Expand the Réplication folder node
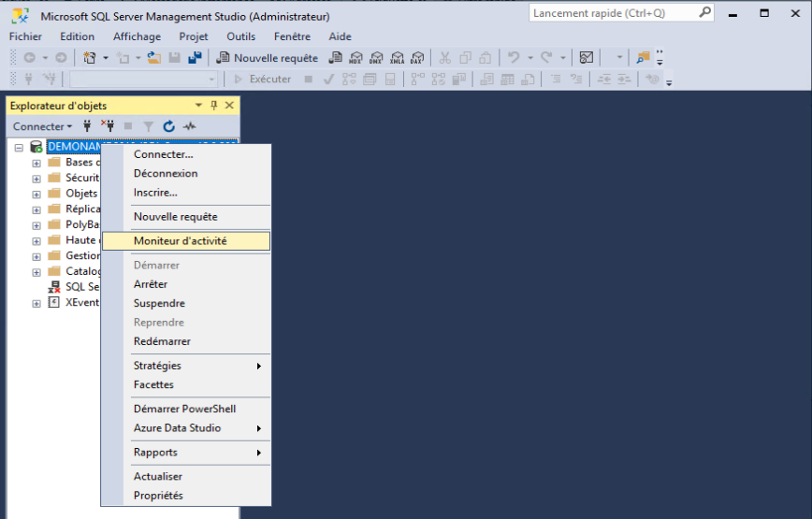 36,209
